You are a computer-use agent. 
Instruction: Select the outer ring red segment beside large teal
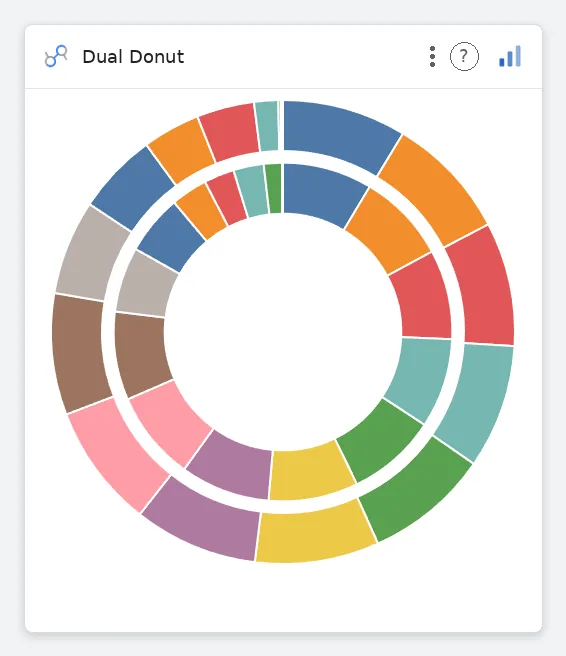pyautogui.click(x=482, y=287)
